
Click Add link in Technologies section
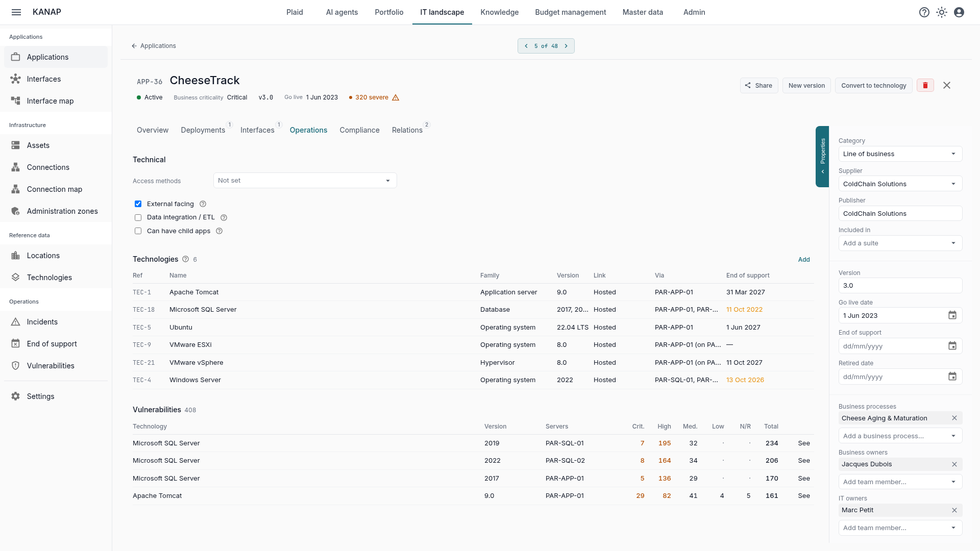coord(804,260)
